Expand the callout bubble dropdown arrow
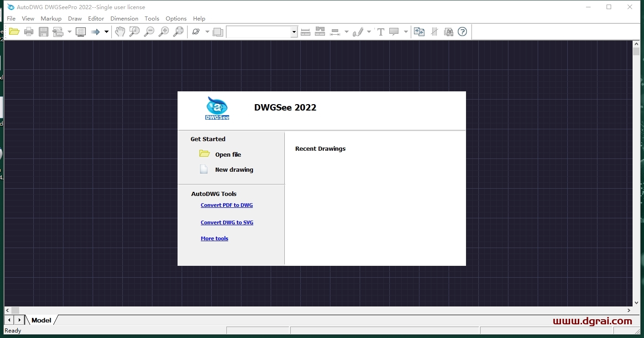Image resolution: width=644 pixels, height=338 pixels. pyautogui.click(x=406, y=32)
